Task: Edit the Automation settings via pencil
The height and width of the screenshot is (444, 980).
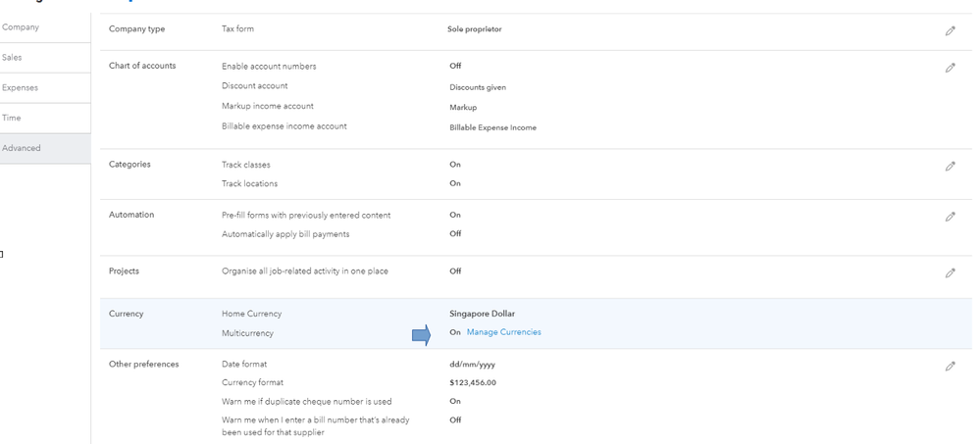Action: click(950, 217)
